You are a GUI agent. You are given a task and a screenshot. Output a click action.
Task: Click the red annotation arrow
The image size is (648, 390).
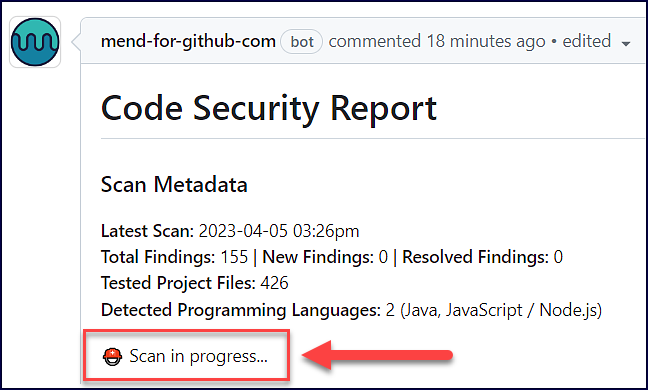point(378,355)
